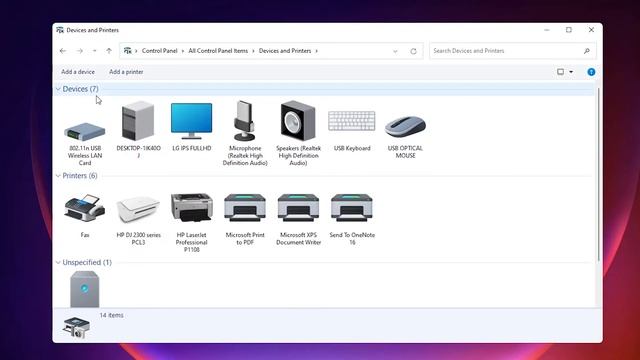Screen dimensions: 640x360
Task: Close the Devices and Printers window
Action: pyautogui.click(x=591, y=30)
